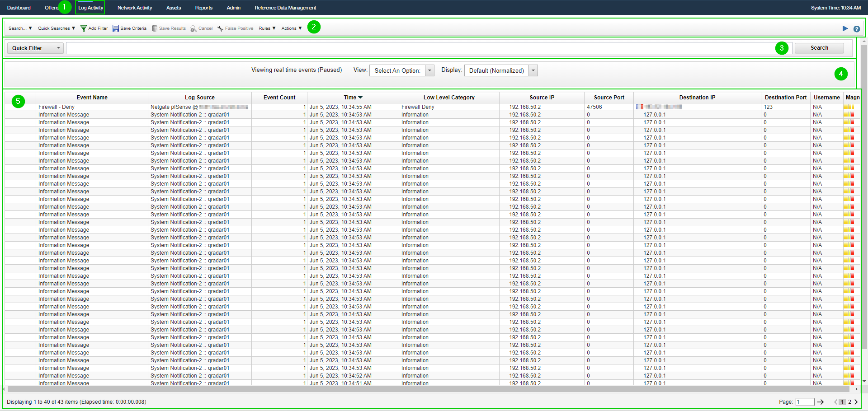The width and height of the screenshot is (868, 411).
Task: Click the blue play icon to resume streaming
Action: [x=845, y=28]
